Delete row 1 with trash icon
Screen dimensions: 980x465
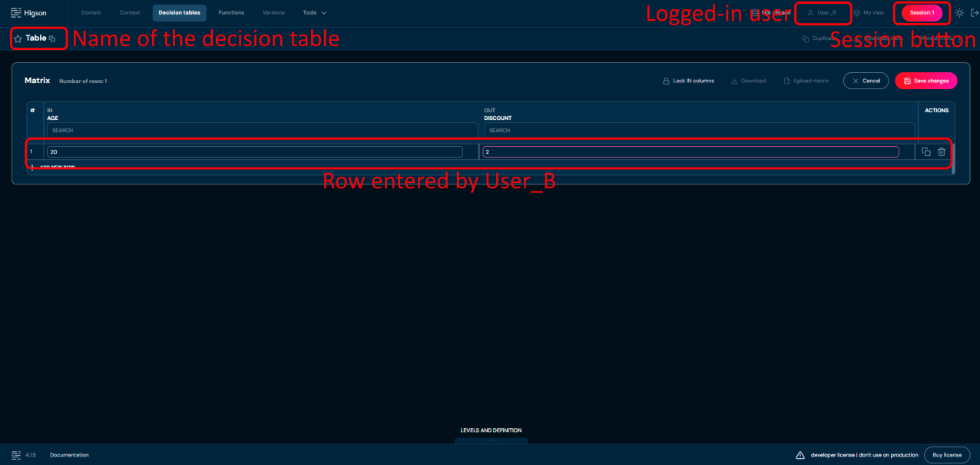tap(942, 152)
